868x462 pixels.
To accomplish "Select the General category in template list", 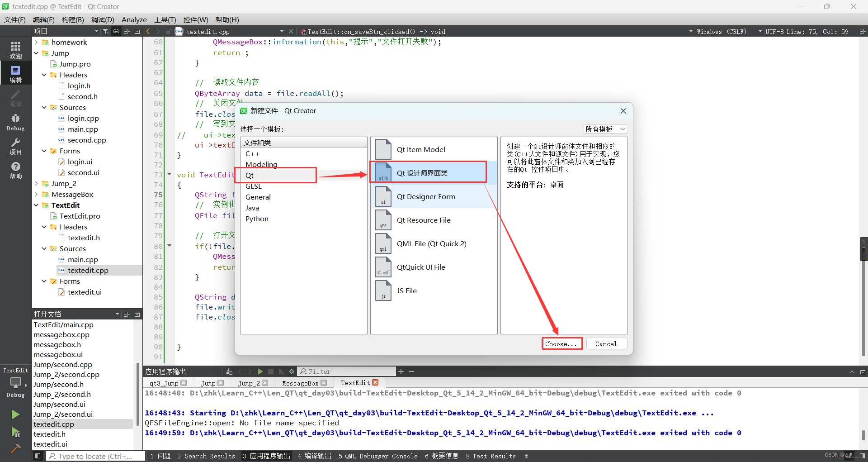I will click(303, 197).
